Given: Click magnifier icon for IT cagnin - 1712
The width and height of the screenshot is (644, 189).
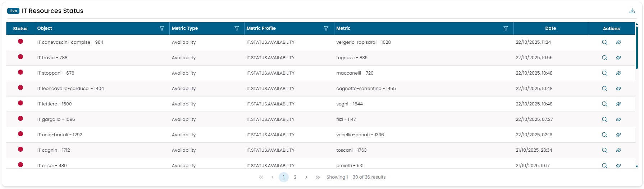Looking at the screenshot, I should 604,150.
